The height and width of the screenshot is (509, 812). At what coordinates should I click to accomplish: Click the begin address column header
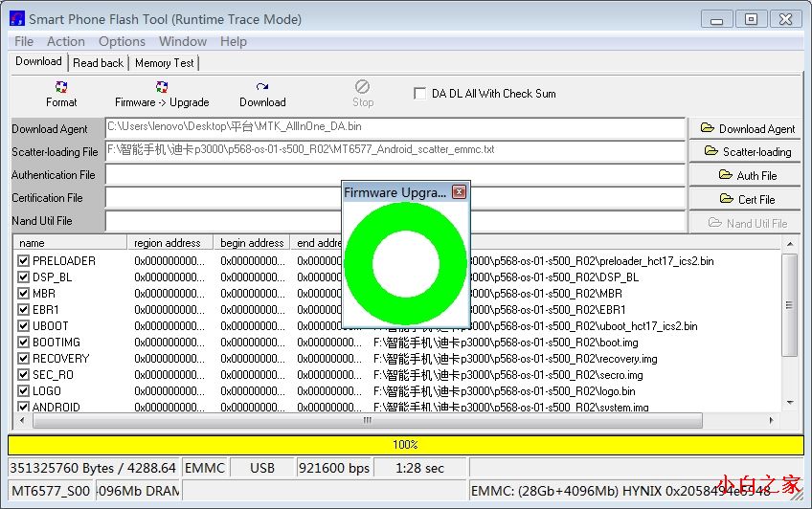[252, 243]
